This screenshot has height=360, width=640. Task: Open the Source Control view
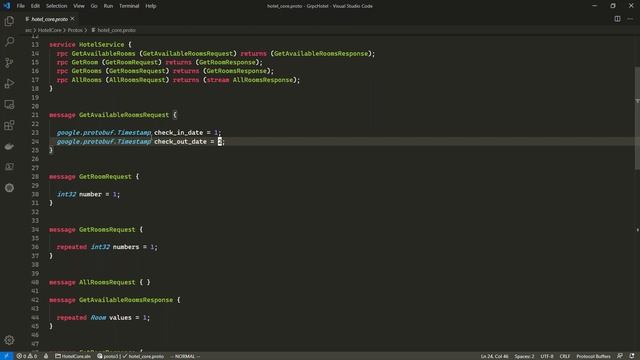(9, 62)
